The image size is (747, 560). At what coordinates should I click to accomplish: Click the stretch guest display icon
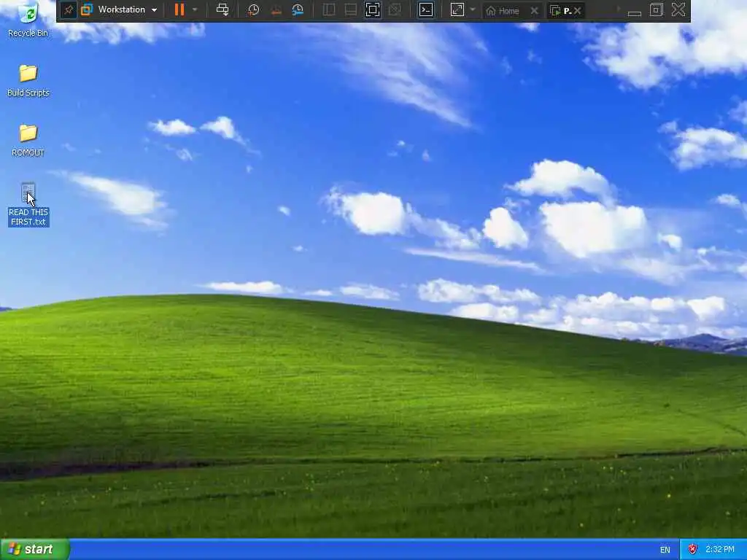(457, 10)
